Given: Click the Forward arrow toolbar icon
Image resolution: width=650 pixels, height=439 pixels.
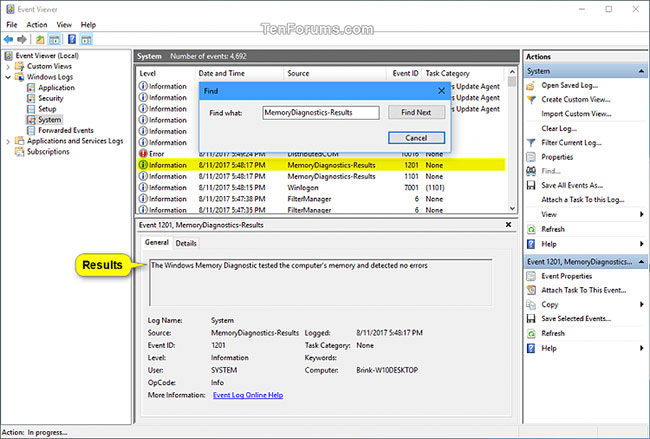Looking at the screenshot, I should click(22, 39).
